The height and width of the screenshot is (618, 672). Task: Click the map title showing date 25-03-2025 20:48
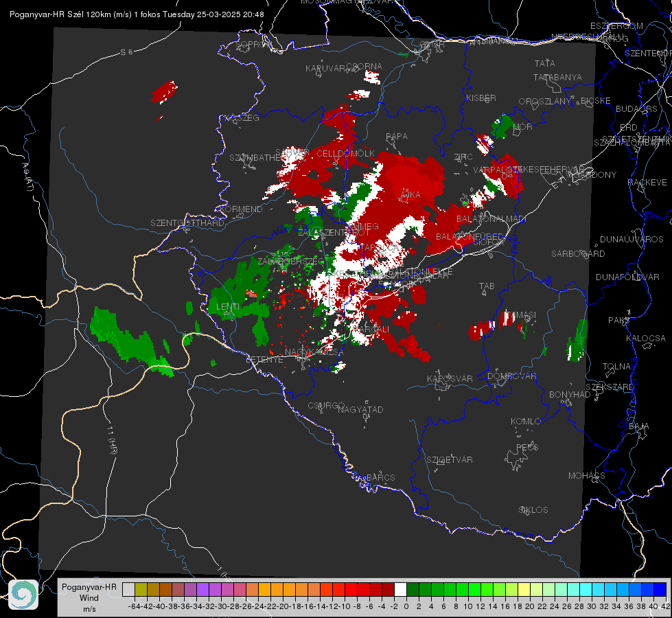pyautogui.click(x=137, y=14)
